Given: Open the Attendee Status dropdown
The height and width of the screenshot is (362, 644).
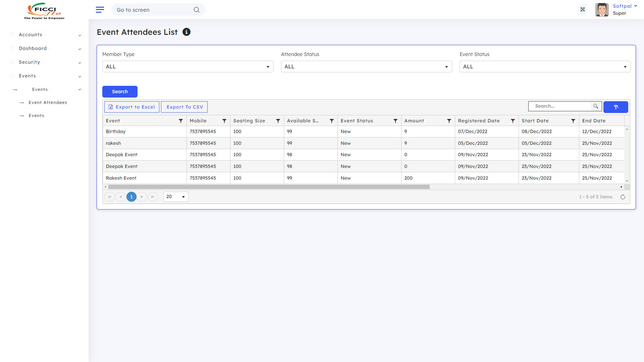Looking at the screenshot, I should (366, 67).
